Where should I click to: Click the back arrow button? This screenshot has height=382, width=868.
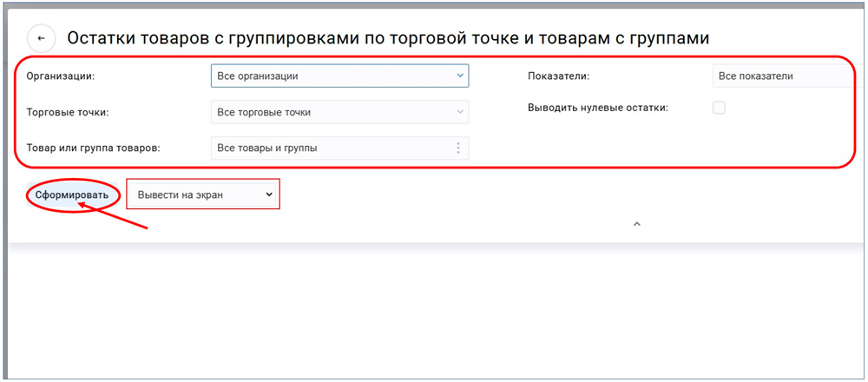(41, 38)
